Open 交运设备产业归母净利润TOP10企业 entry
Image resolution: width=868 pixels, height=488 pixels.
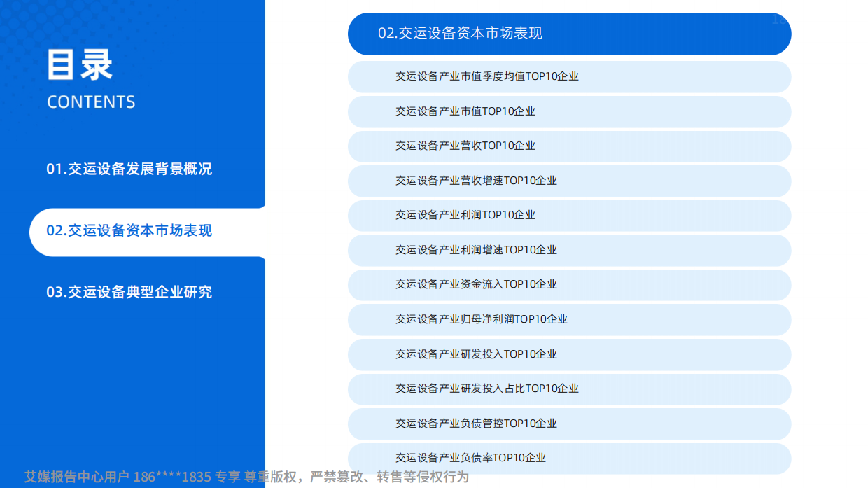(569, 319)
